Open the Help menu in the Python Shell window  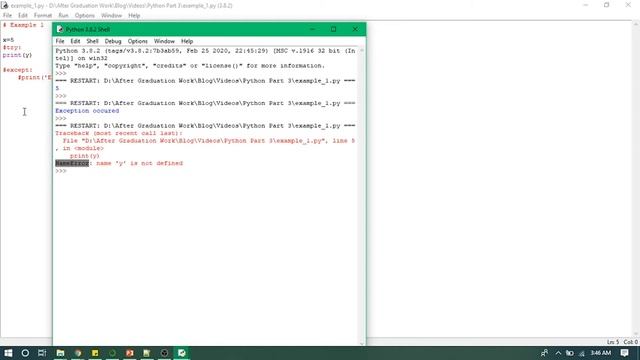pos(187,41)
